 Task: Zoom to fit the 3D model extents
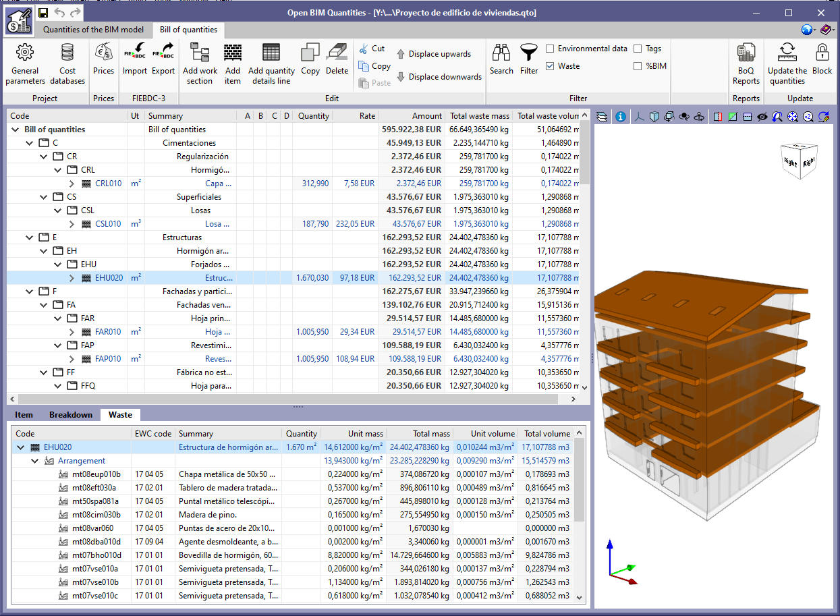coord(792,117)
